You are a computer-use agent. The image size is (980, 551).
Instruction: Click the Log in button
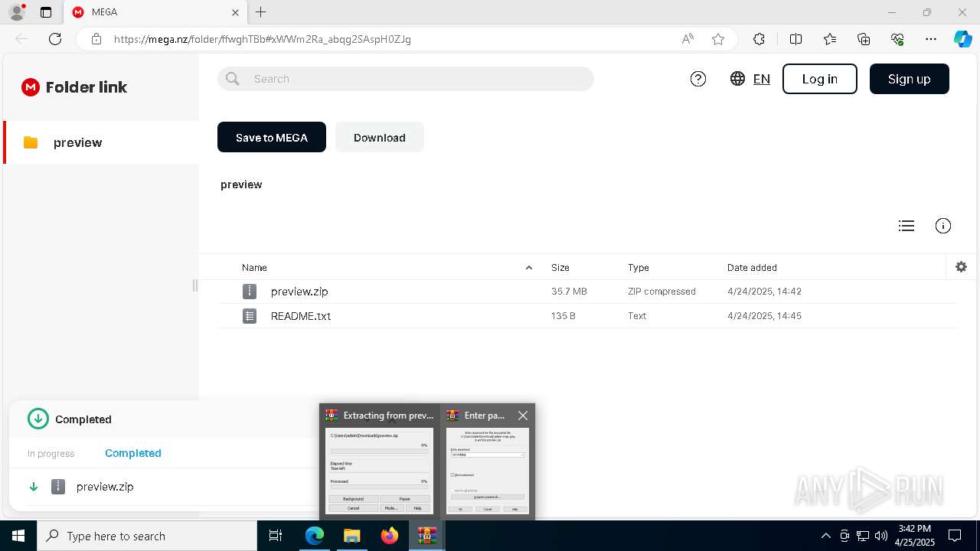(820, 79)
